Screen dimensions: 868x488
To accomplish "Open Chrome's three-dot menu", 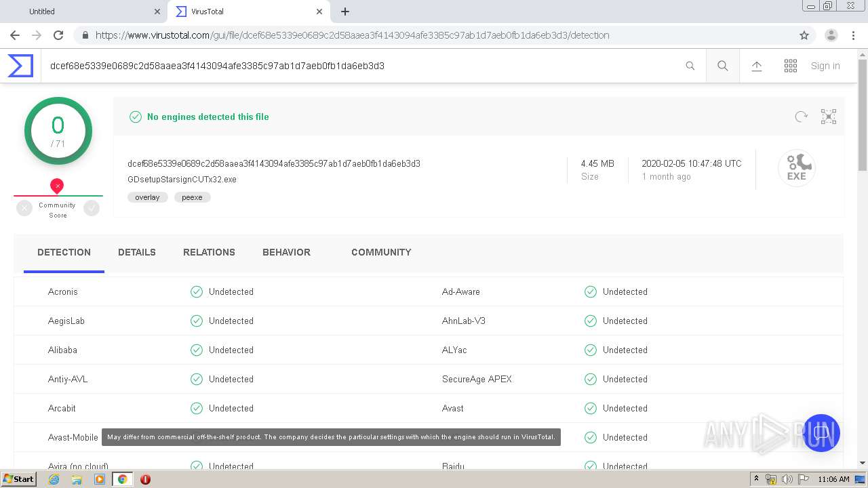I will coord(854,35).
